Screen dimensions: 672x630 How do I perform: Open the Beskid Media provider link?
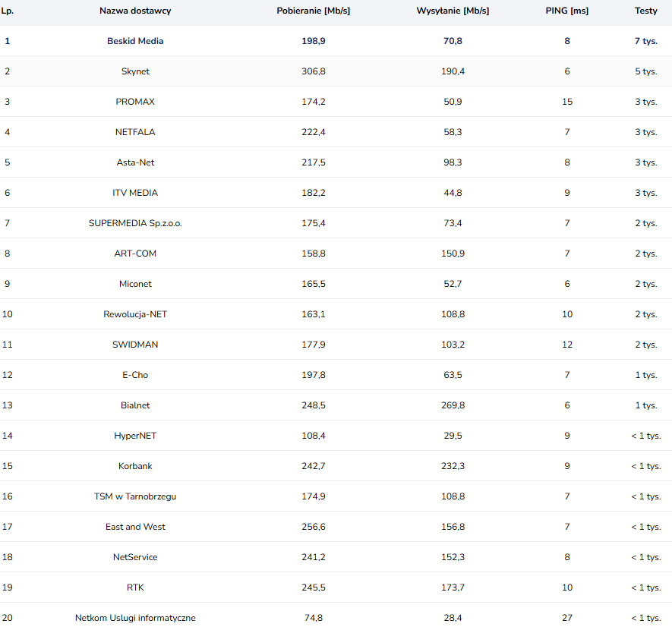point(135,41)
